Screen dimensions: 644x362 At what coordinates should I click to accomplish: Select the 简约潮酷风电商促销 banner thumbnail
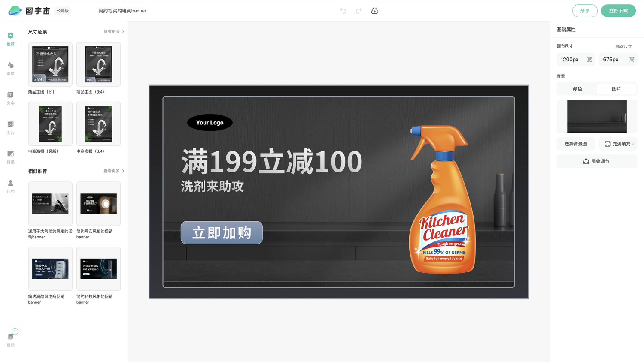(50, 269)
